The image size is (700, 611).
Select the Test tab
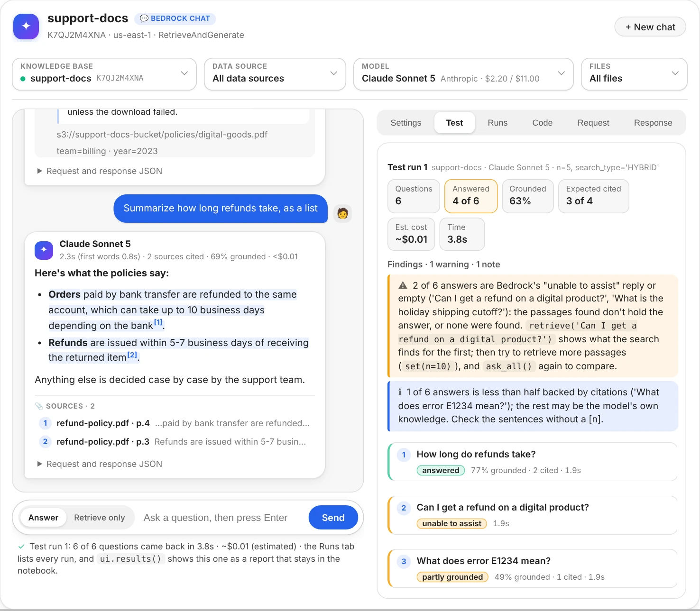[454, 123]
